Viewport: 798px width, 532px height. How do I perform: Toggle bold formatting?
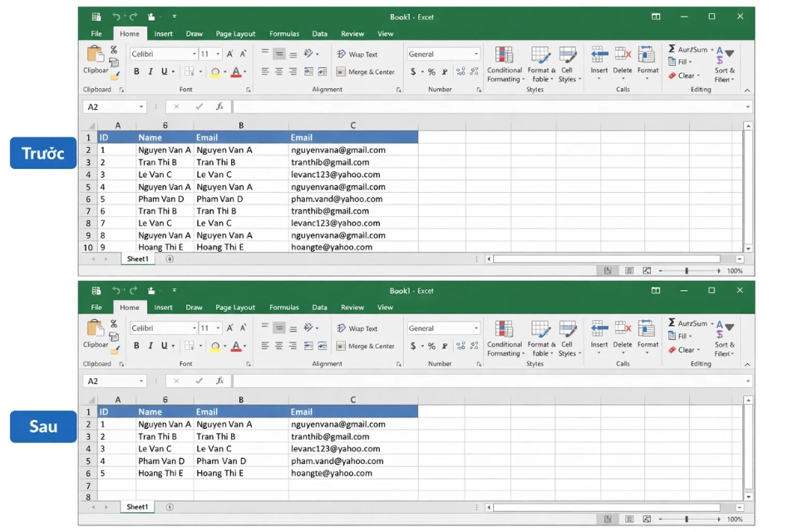(x=136, y=71)
